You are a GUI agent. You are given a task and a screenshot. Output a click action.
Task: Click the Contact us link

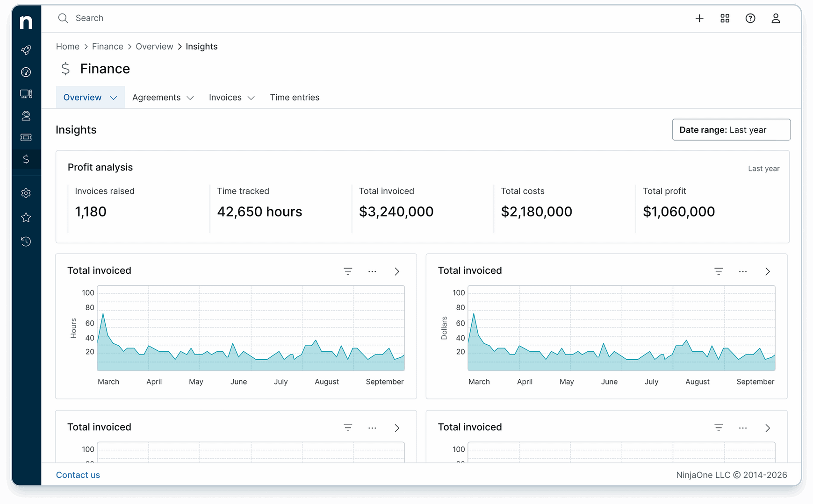click(x=78, y=475)
